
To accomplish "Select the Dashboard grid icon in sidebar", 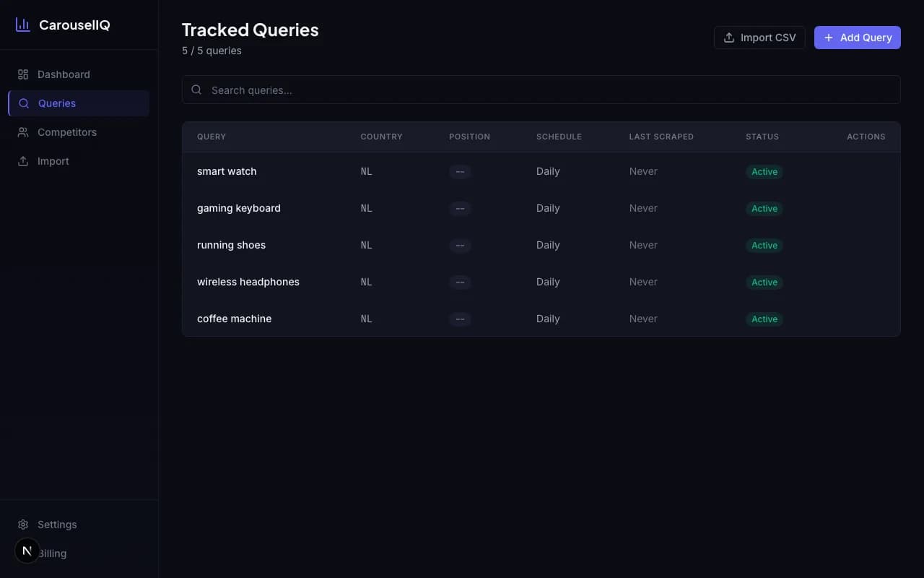I will pos(22,74).
